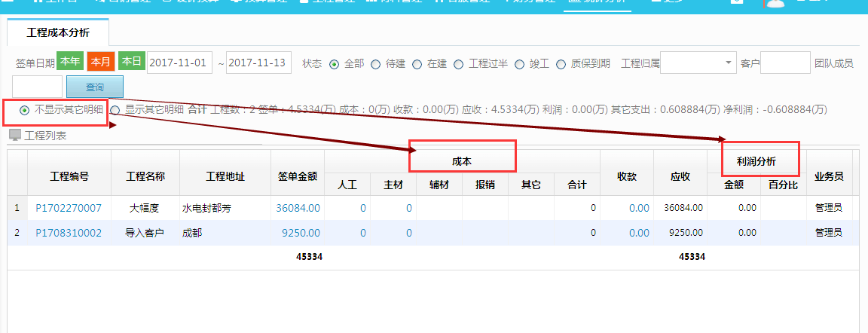868x333 pixels.
Task: Choose the 在建 status radio
Action: [417, 64]
